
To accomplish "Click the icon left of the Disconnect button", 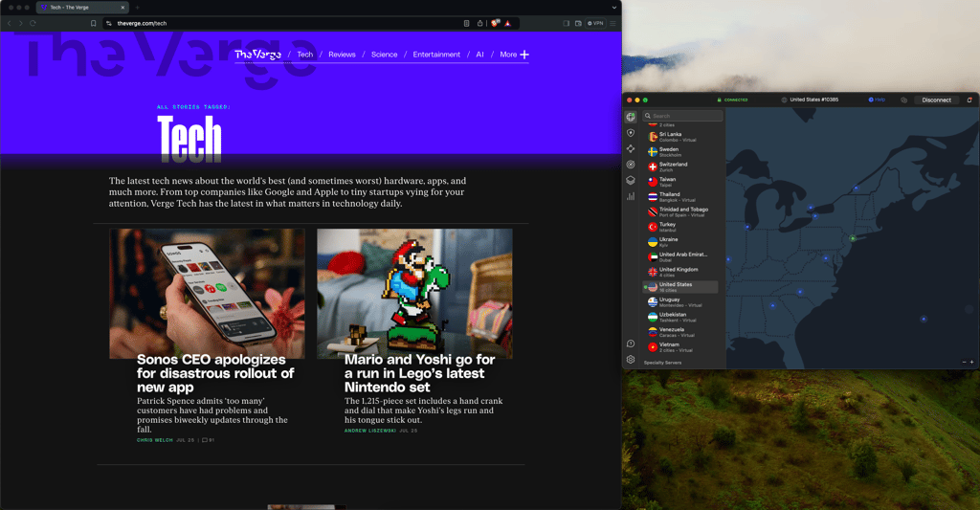I will [x=903, y=100].
